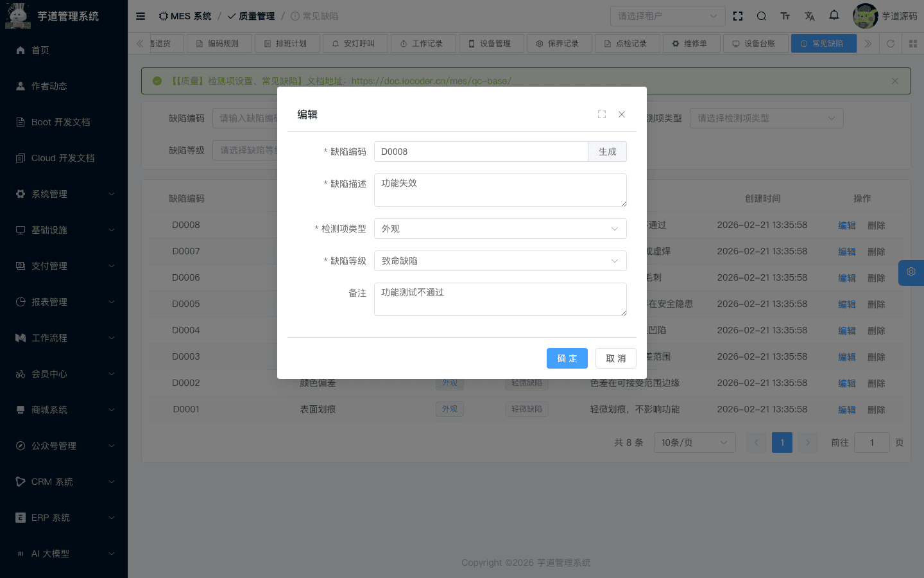924x578 pixels.
Task: Open the 缺陷等级 dropdown showing 致命缺陷
Action: (x=501, y=261)
